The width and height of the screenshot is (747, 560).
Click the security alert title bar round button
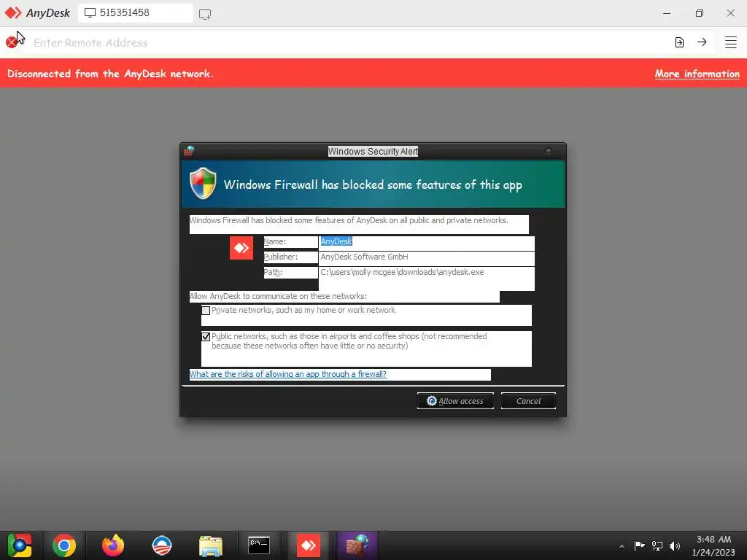click(x=549, y=152)
